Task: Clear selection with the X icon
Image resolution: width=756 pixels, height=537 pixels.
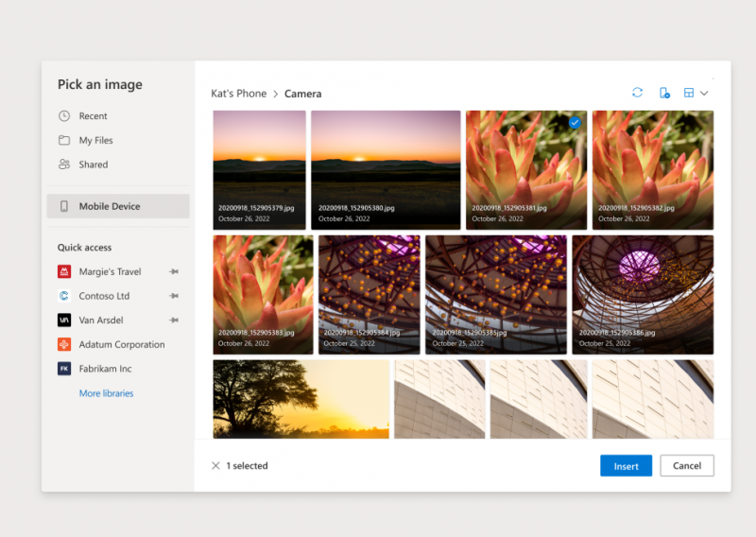Action: 215,465
